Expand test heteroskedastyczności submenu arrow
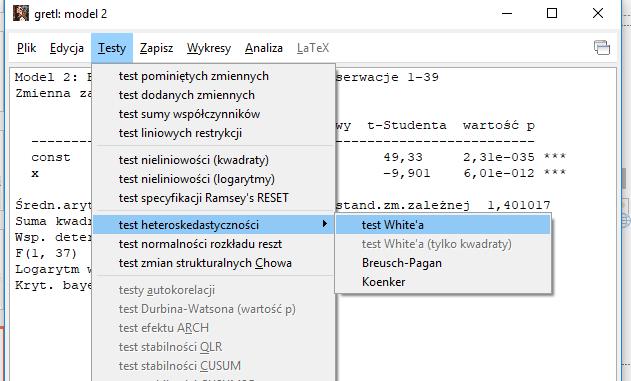Screen dimensions: 631x381 point(325,224)
